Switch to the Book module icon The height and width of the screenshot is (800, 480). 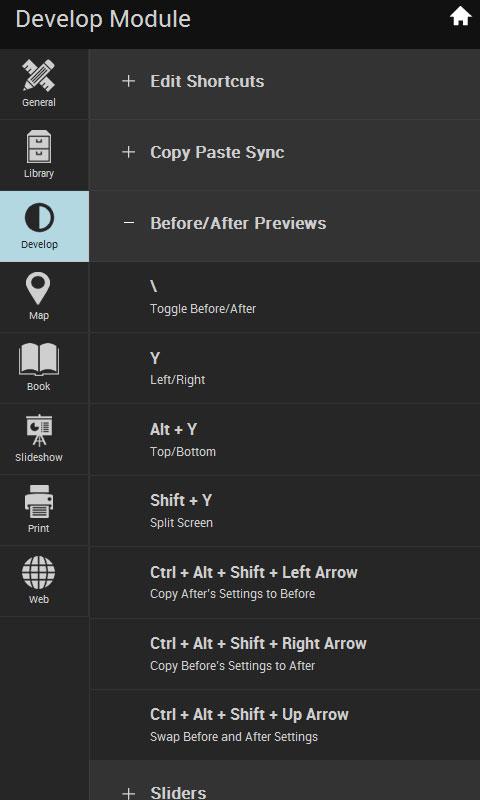(x=39, y=360)
